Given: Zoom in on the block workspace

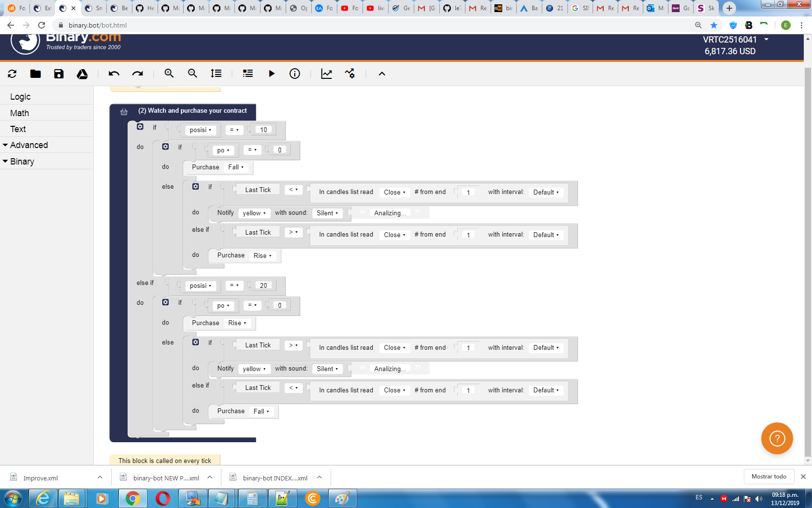Looking at the screenshot, I should tap(169, 74).
